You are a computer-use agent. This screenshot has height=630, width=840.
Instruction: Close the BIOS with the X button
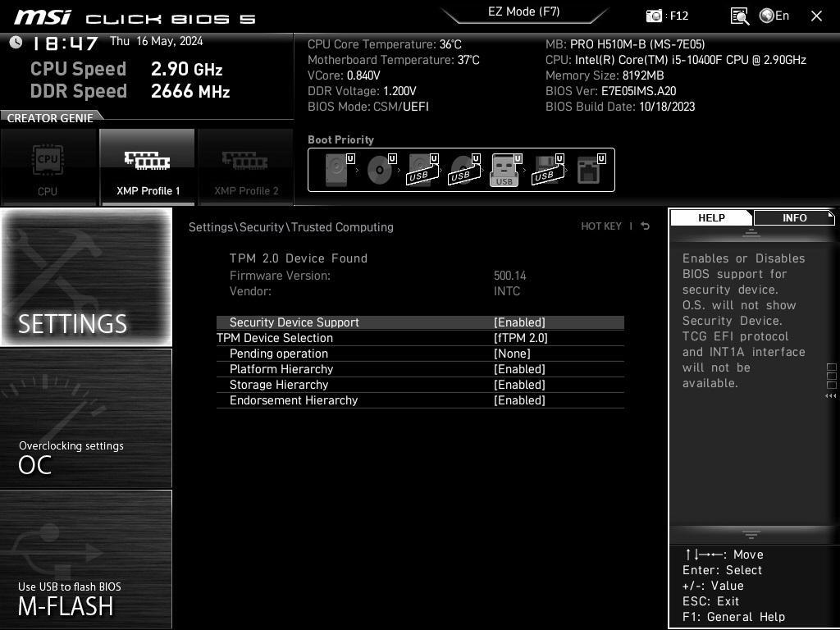[816, 16]
